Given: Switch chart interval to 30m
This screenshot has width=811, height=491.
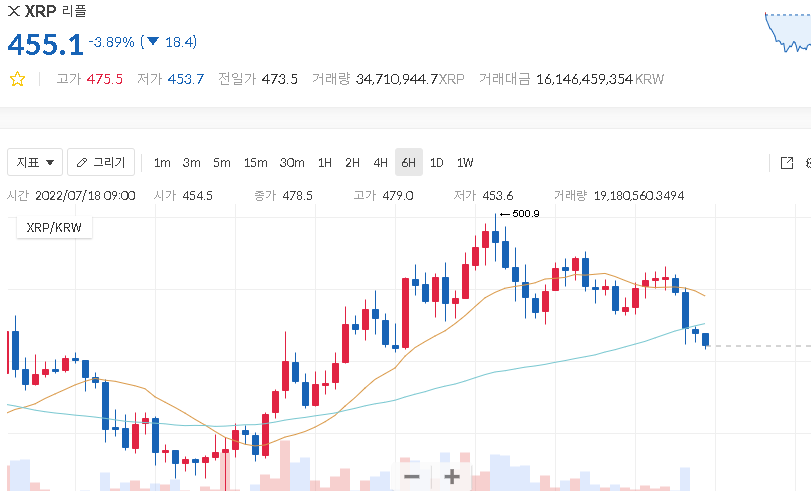Looking at the screenshot, I should 292,162.
